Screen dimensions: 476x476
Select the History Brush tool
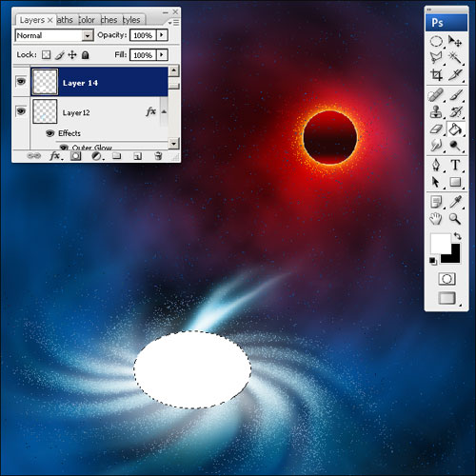click(455, 112)
